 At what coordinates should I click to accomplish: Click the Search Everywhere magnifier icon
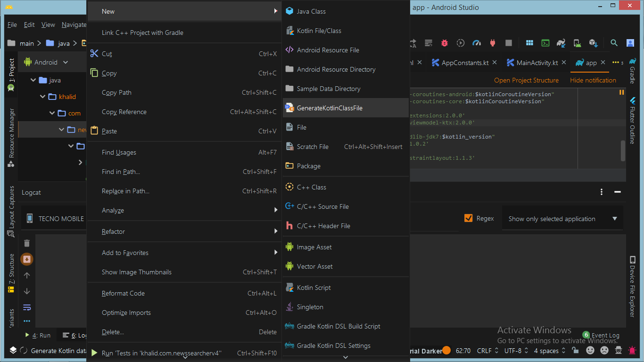(614, 43)
